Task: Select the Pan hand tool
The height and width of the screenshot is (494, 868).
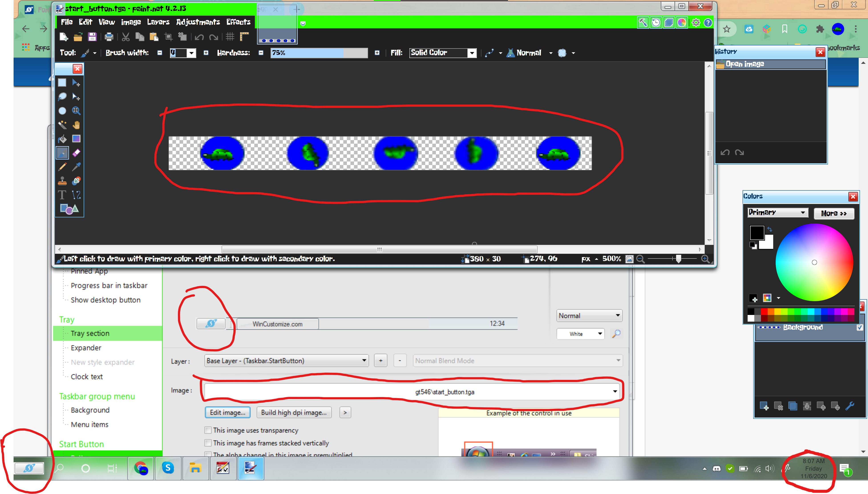Action: 76,125
